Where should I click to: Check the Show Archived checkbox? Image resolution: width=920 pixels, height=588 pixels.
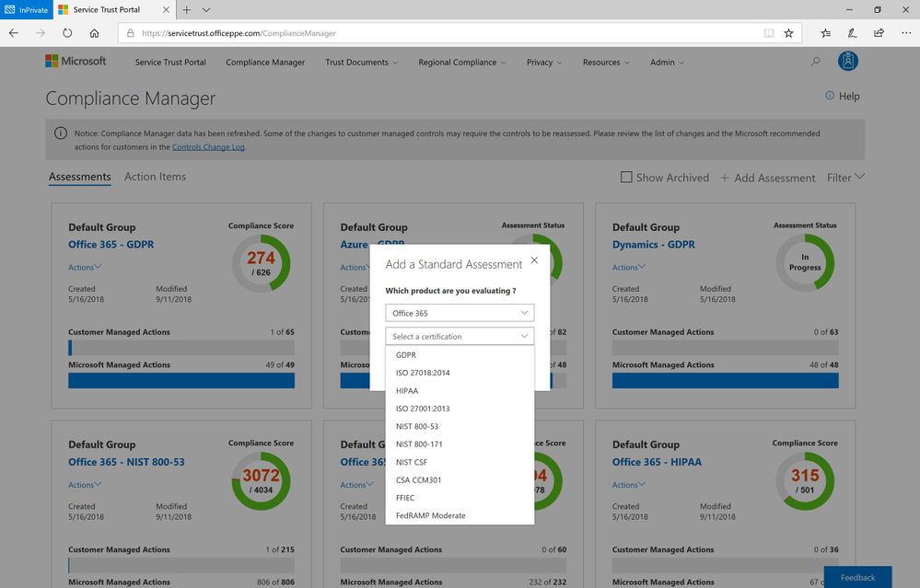(x=626, y=177)
